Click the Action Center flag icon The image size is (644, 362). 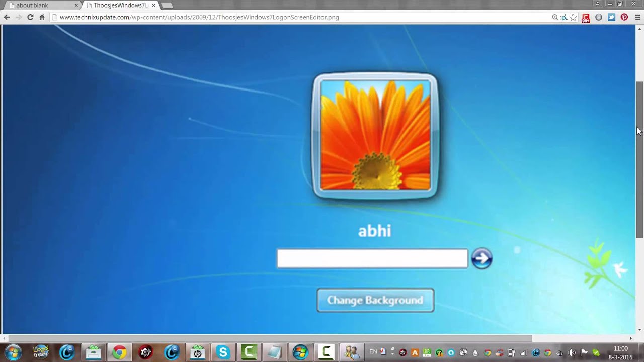pyautogui.click(x=584, y=353)
